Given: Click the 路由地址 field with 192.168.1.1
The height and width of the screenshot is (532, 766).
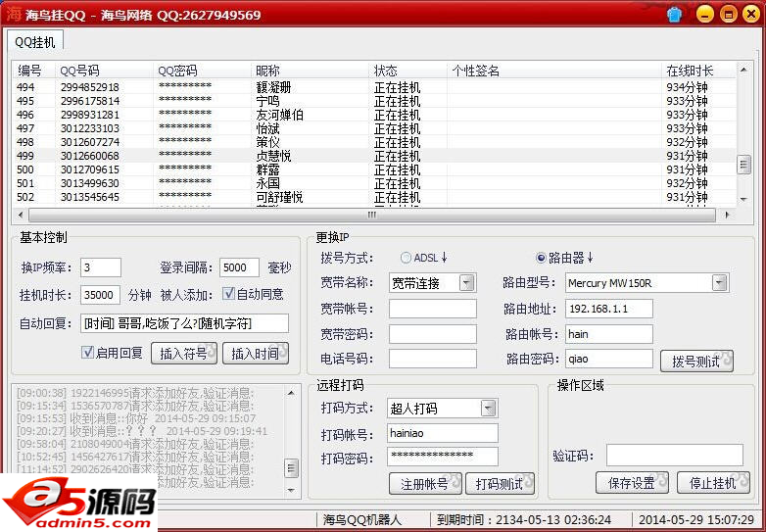Looking at the screenshot, I should pos(609,309).
